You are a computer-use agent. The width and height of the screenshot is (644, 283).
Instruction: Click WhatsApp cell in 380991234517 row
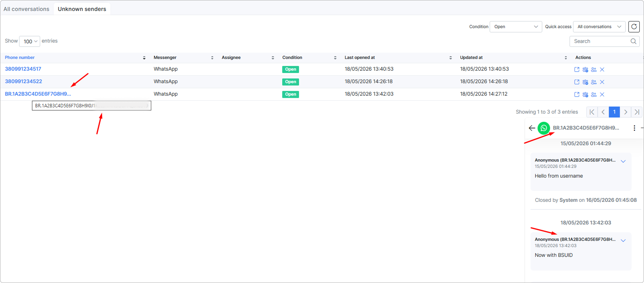click(x=166, y=69)
